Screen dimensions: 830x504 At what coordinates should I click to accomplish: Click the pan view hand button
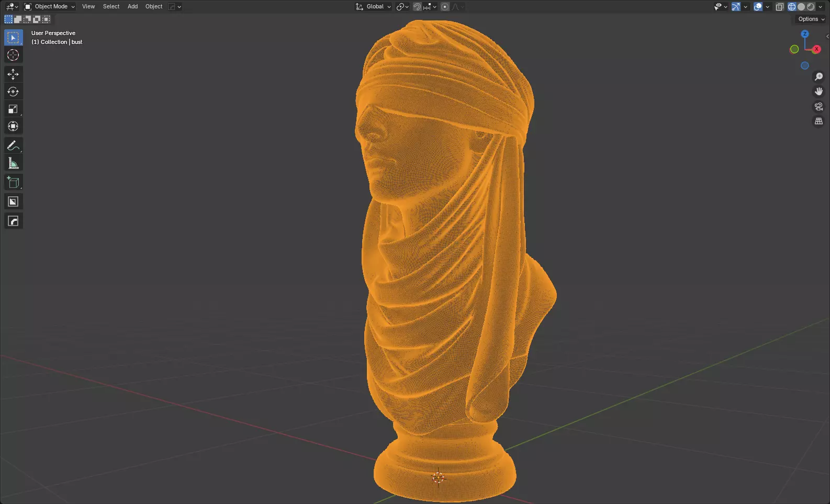pos(819,92)
